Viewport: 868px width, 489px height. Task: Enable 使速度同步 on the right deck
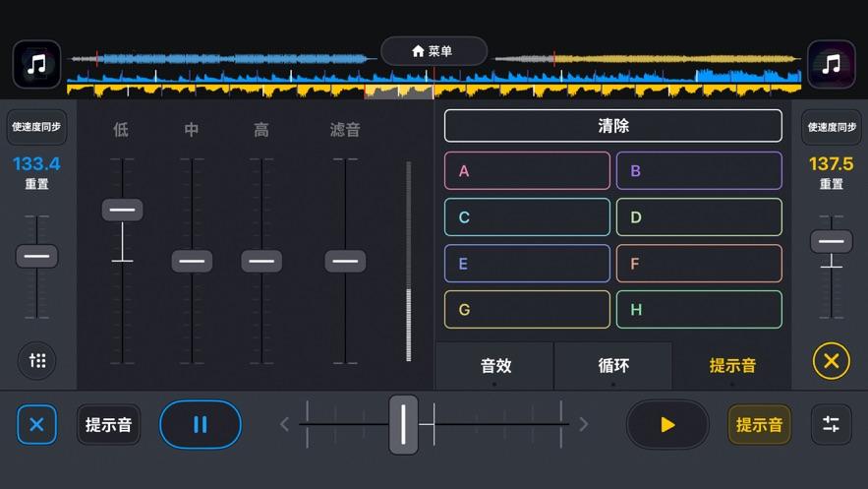pos(831,127)
